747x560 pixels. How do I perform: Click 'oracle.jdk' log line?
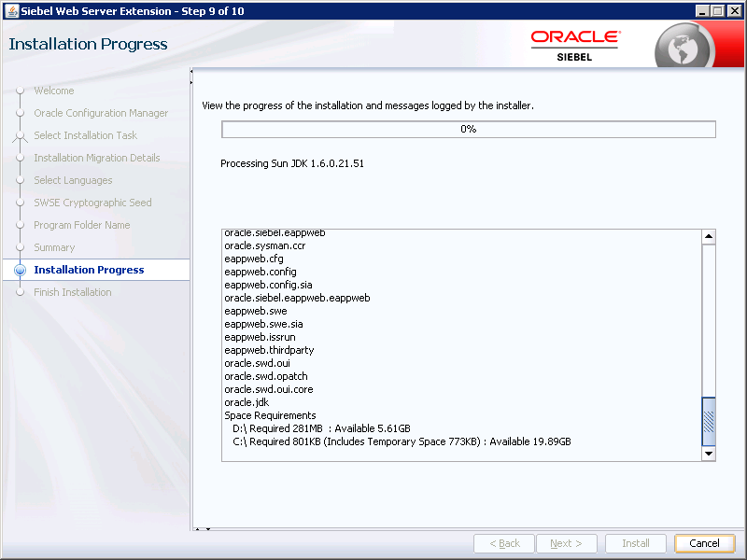click(x=247, y=402)
